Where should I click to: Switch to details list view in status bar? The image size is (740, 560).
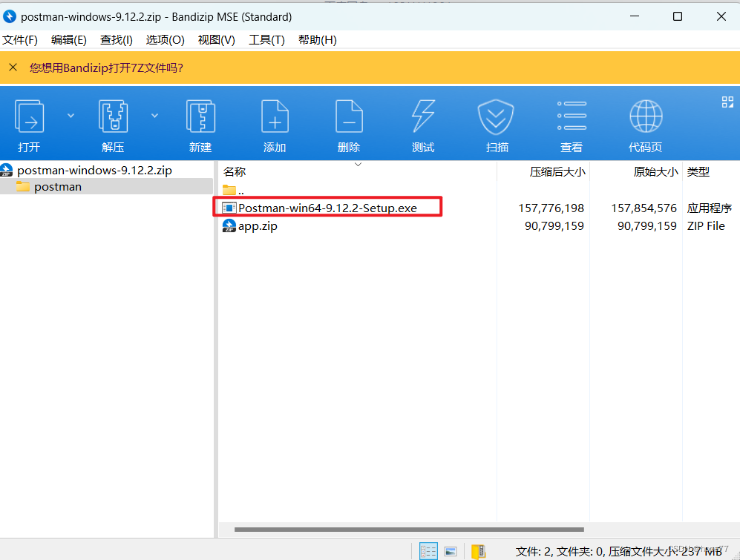pyautogui.click(x=428, y=551)
